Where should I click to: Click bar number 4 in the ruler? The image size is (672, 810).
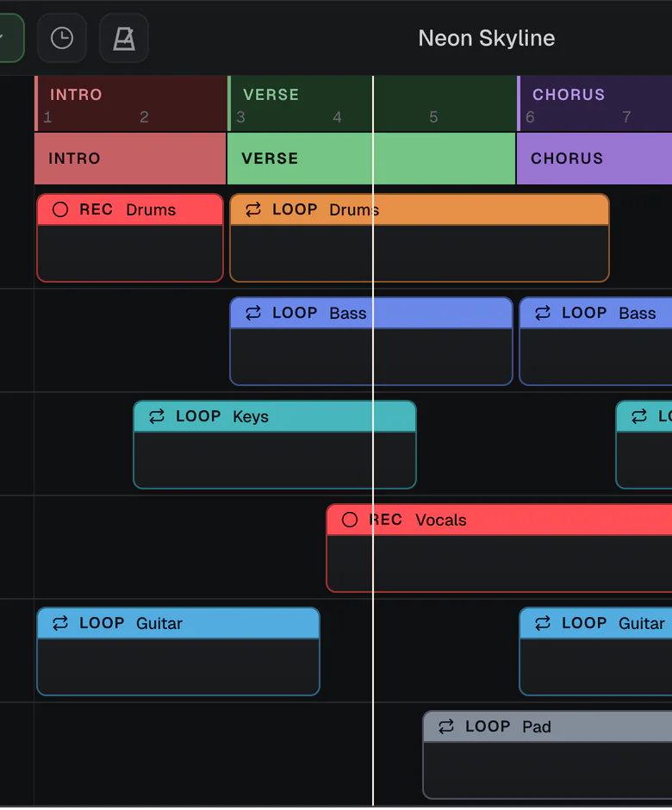tap(337, 117)
